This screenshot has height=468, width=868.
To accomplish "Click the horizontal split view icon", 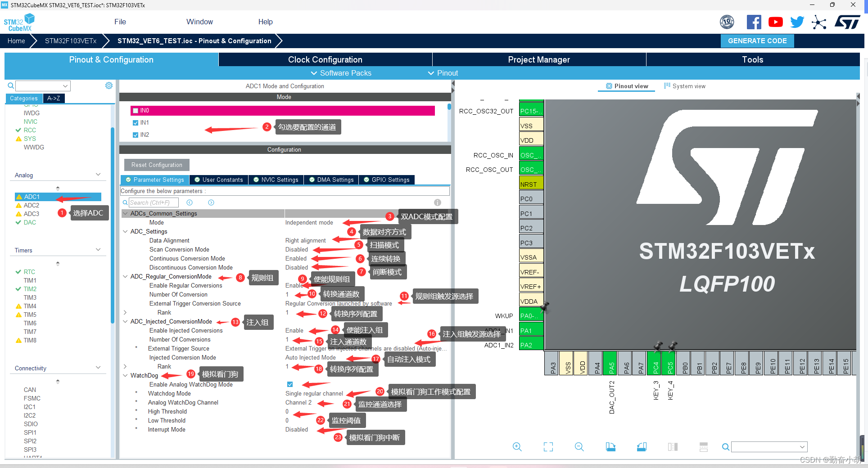I will point(704,447).
